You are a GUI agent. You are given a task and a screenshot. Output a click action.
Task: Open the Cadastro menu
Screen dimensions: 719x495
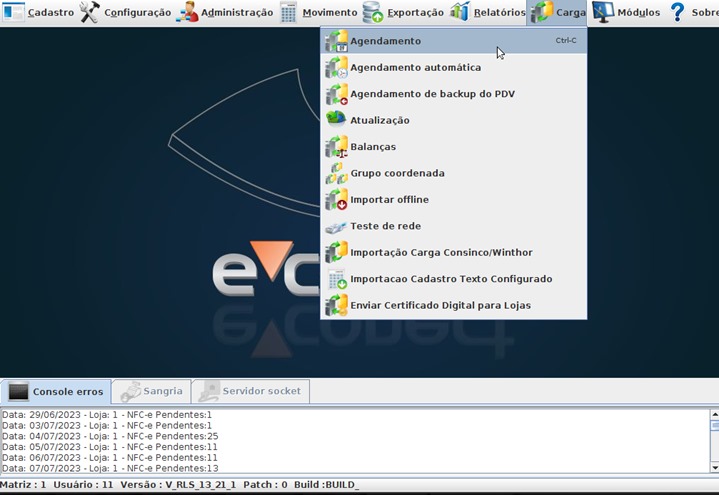click(x=39, y=13)
